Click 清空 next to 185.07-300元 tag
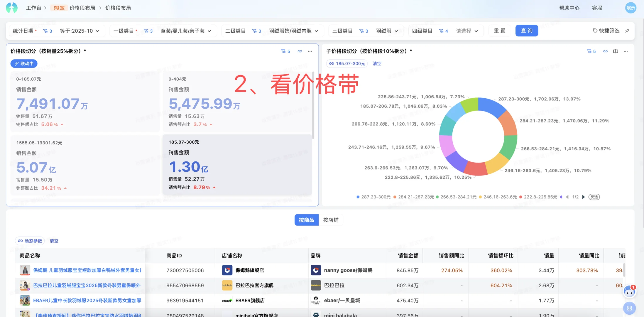 [377, 64]
